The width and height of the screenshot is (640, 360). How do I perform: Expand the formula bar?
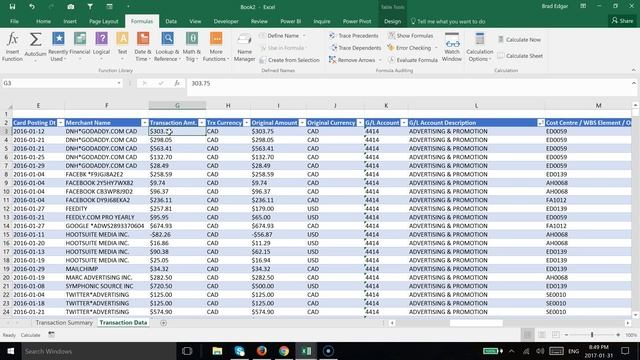point(633,83)
